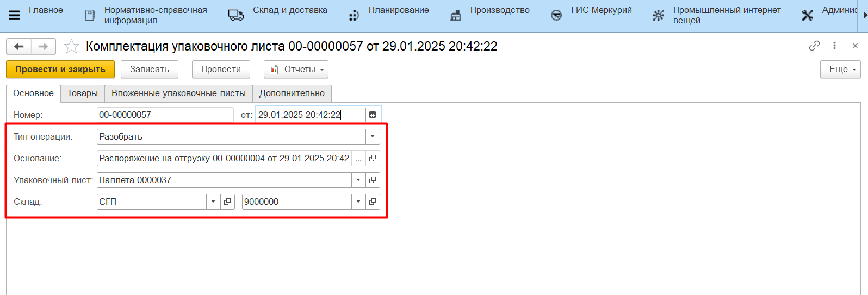The width and height of the screenshot is (868, 295).
Task: Click the back navigation arrow
Action: [19, 47]
